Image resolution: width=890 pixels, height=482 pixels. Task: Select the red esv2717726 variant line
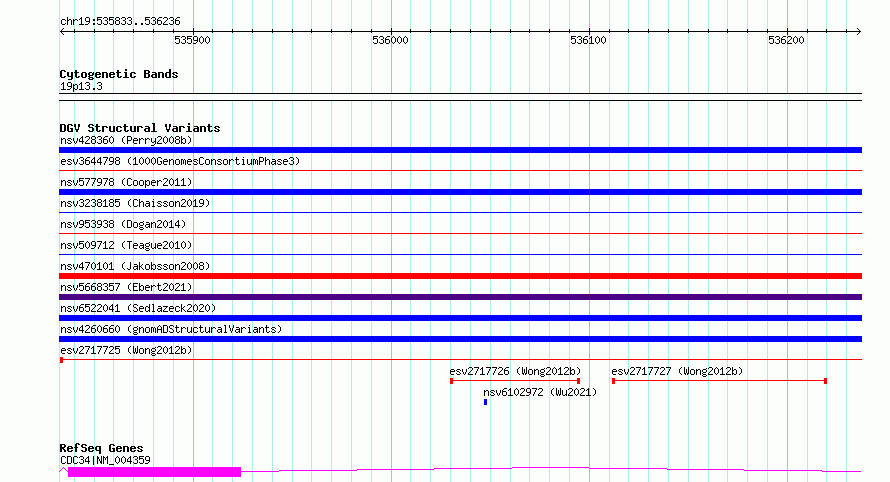[x=515, y=381]
